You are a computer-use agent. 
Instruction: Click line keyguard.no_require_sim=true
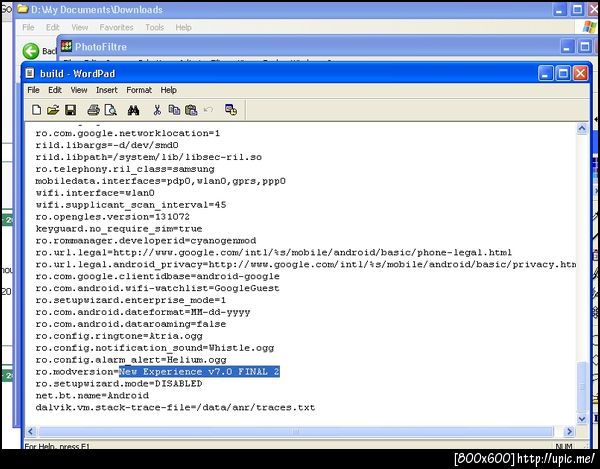click(119, 229)
